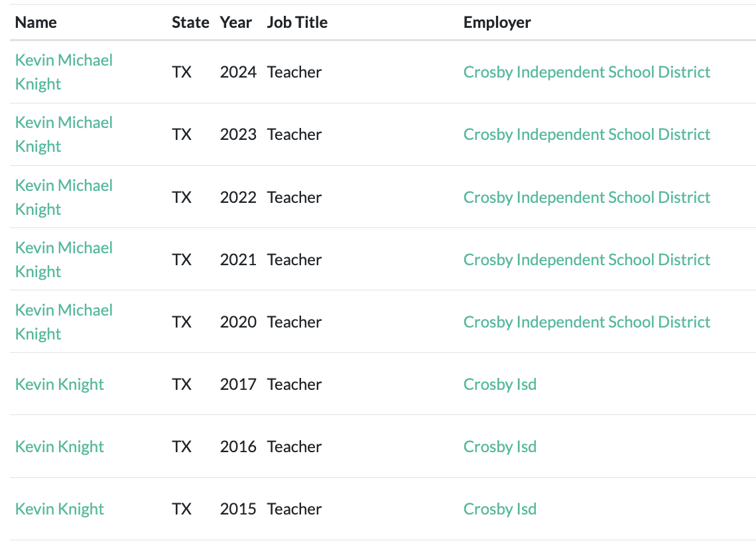Open Crosby Isd employer link for 2017

click(500, 385)
